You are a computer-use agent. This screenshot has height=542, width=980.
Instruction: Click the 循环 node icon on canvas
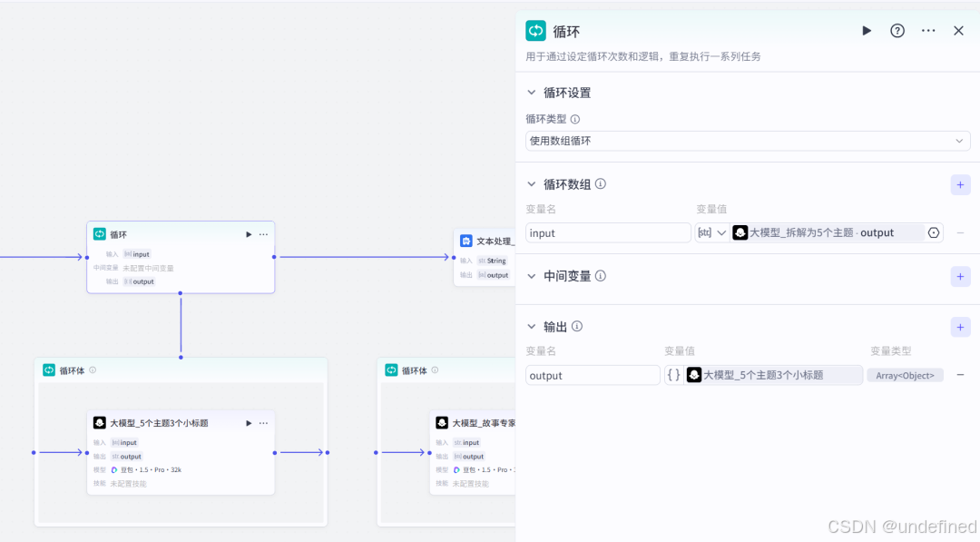pyautogui.click(x=100, y=234)
